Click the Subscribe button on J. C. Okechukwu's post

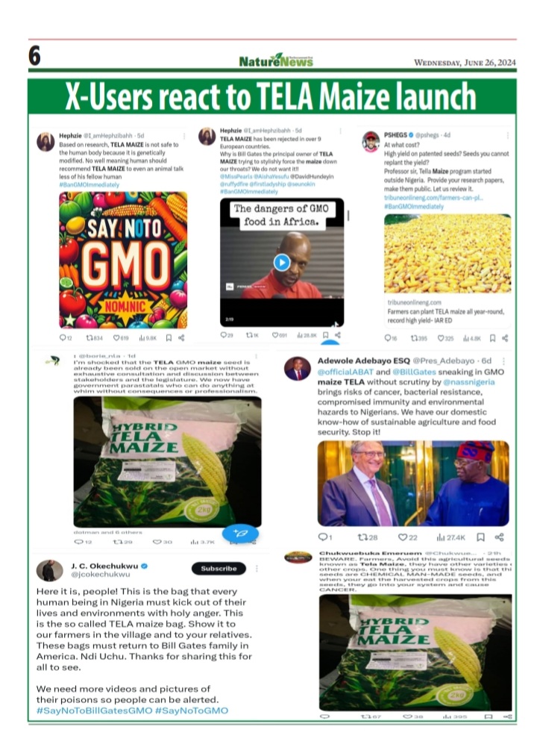[219, 569]
